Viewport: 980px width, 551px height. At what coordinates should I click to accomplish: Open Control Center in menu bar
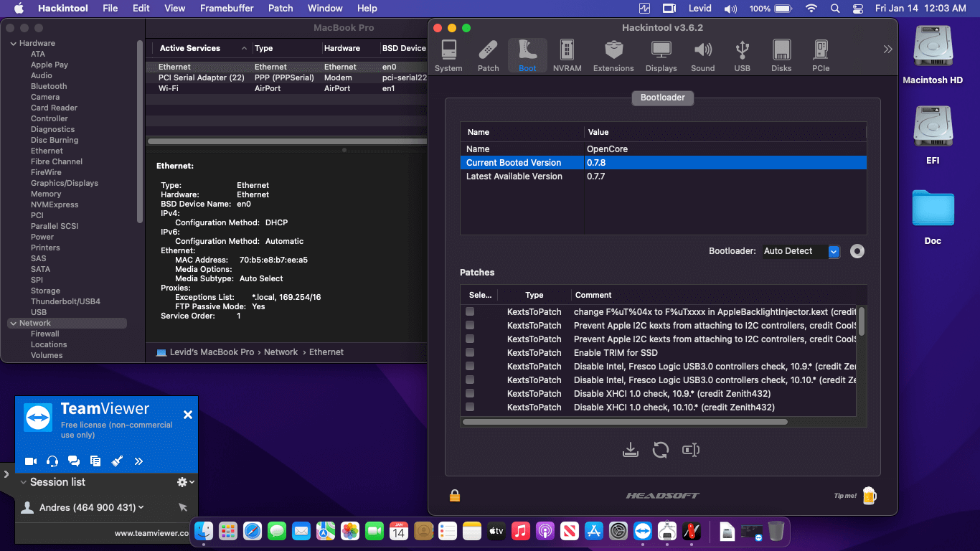tap(858, 8)
